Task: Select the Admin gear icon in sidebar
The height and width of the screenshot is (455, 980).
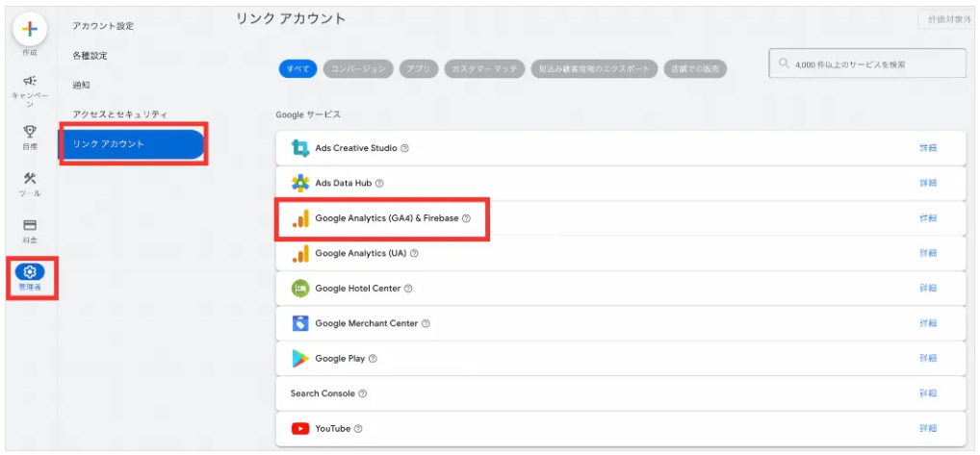Action: (x=30, y=272)
